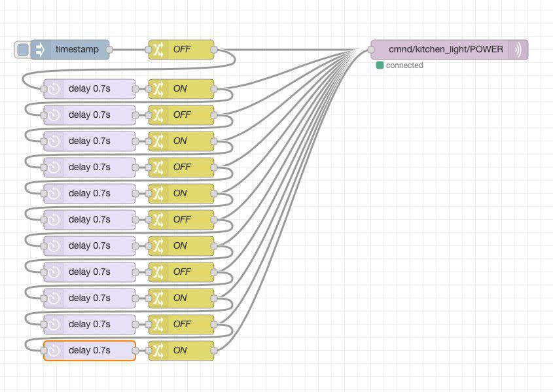Select the second OFF node from the top
The height and width of the screenshot is (392, 553).
click(181, 115)
